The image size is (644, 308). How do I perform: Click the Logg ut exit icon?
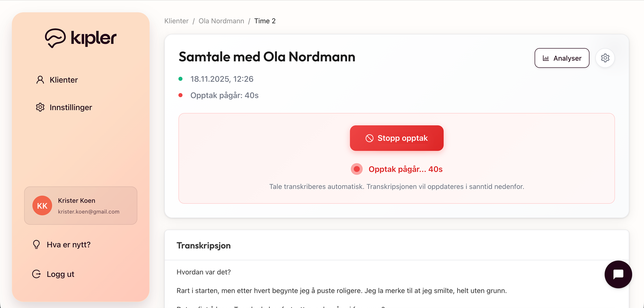click(36, 274)
